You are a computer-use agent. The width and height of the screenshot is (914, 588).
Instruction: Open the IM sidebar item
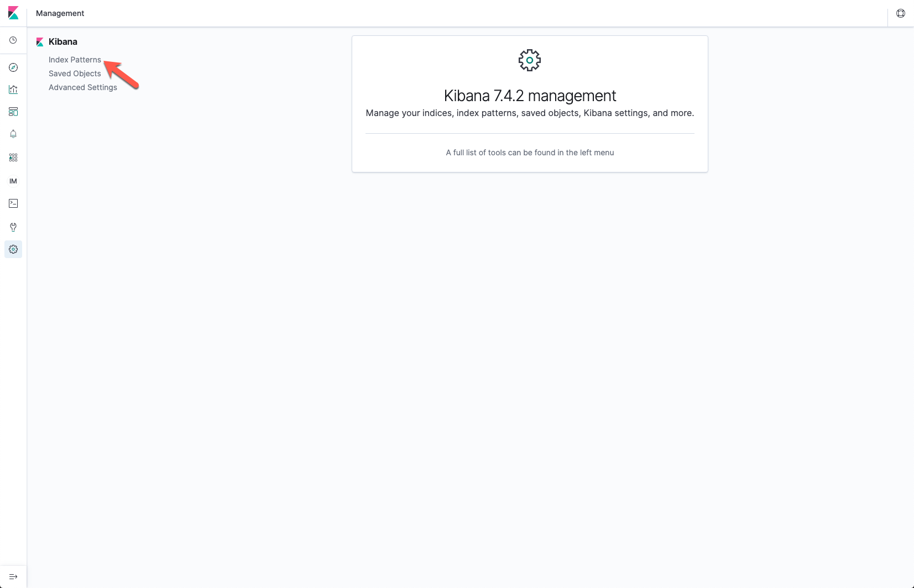(x=13, y=181)
